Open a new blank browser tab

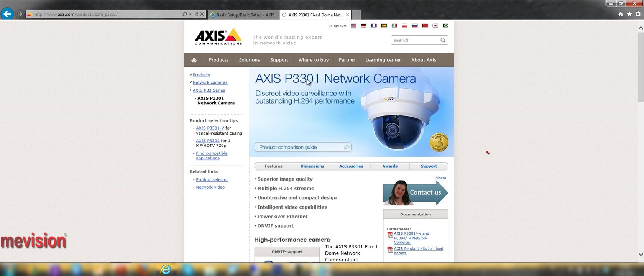356,15
